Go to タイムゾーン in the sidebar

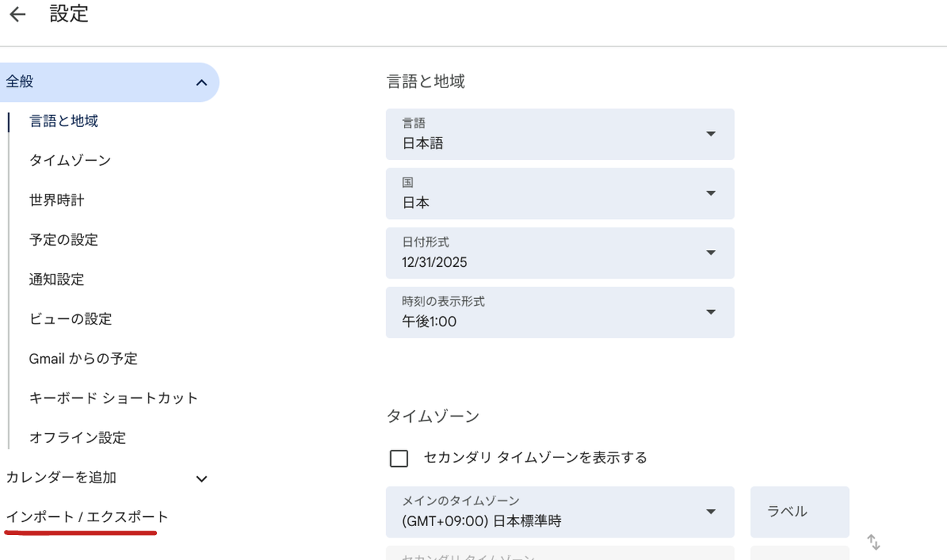70,161
